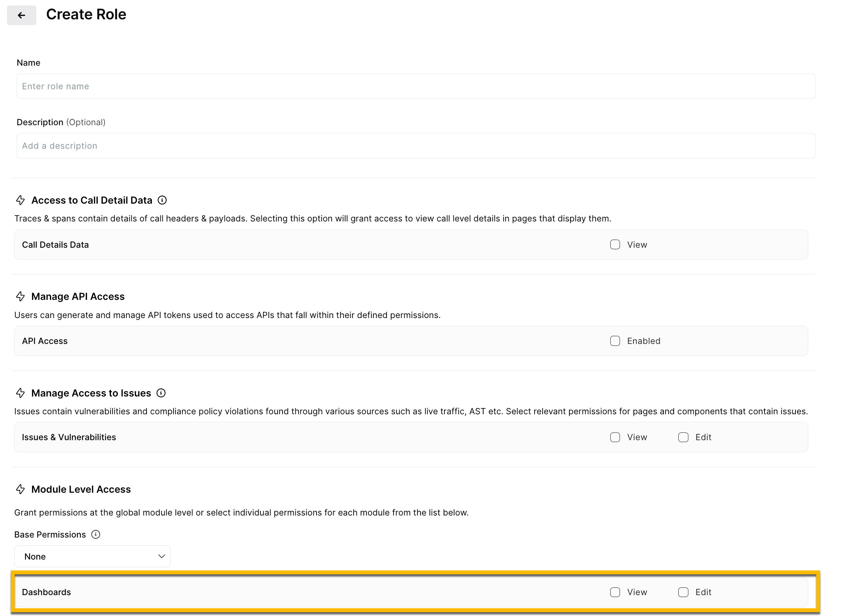Tick Edit for Issues & Vulnerabilities
This screenshot has height=616, width=848.
683,437
